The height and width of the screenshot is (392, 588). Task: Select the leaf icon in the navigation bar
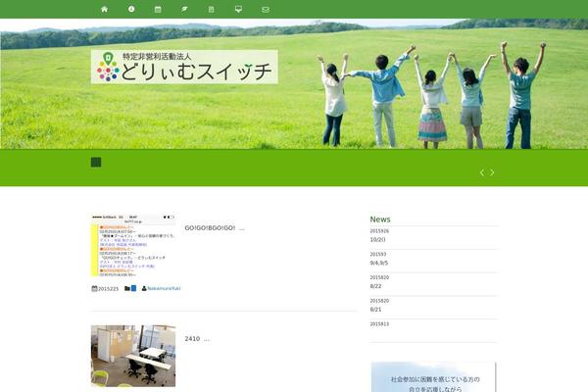tap(184, 9)
